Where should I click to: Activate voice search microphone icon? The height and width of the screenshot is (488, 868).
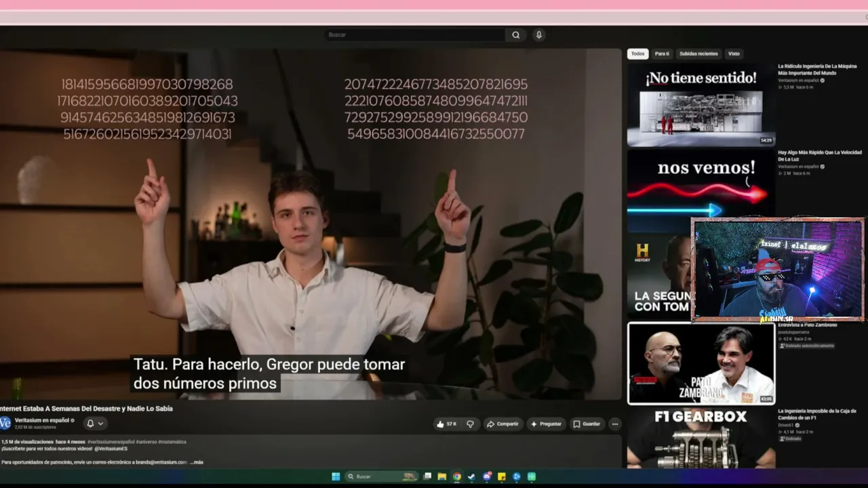[x=538, y=35]
